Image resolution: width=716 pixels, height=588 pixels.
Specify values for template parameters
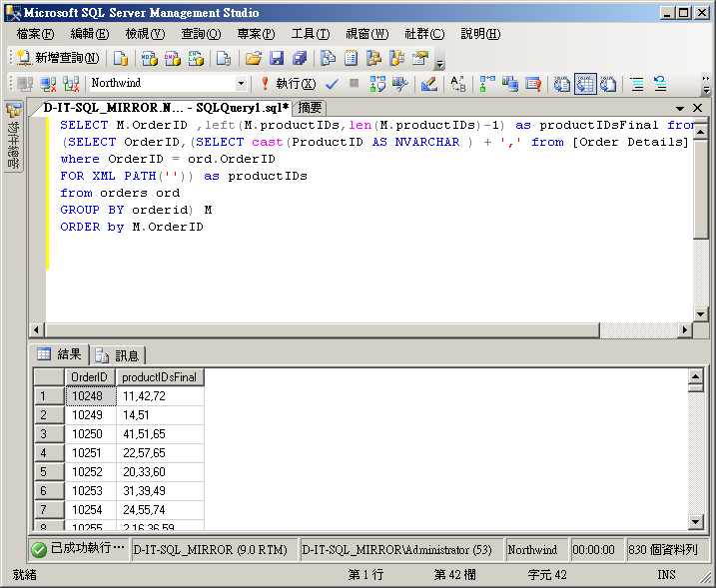tap(458, 84)
